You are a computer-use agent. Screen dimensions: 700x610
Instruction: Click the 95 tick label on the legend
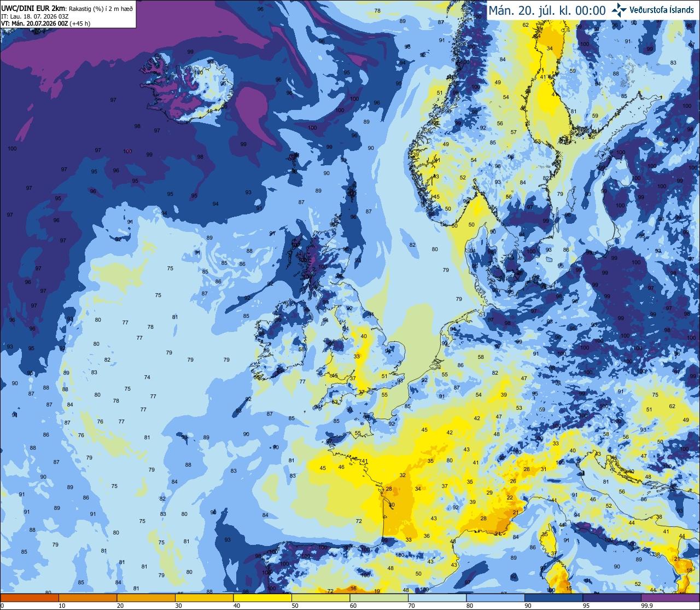coord(586,606)
